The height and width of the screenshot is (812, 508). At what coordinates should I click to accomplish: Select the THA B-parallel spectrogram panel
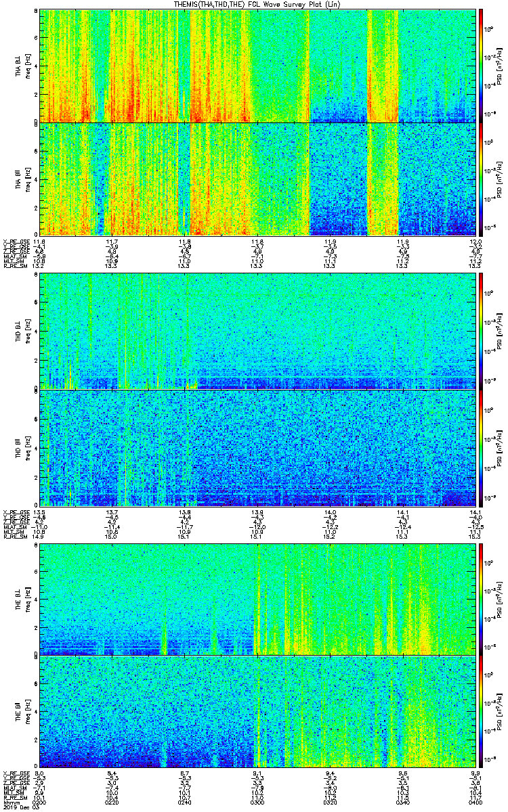coord(257,179)
